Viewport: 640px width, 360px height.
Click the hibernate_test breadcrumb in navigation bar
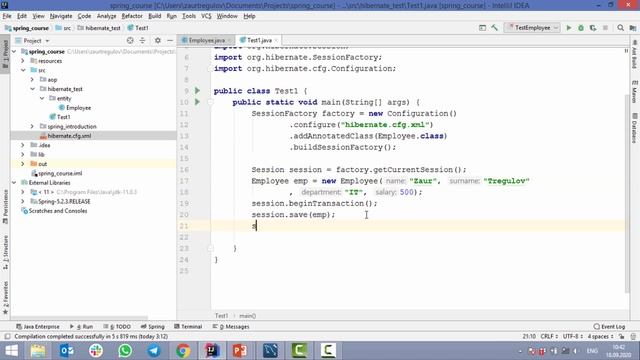[x=99, y=28]
